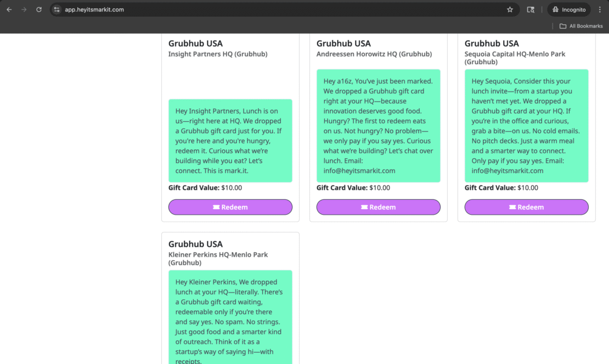Open the Chrome three-dot menu
The width and height of the screenshot is (609, 364).
coord(599,10)
